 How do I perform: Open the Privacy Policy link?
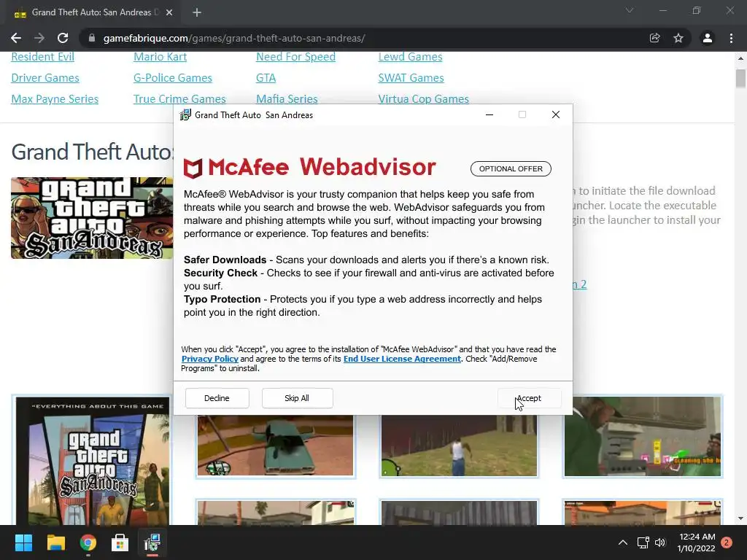(x=209, y=359)
